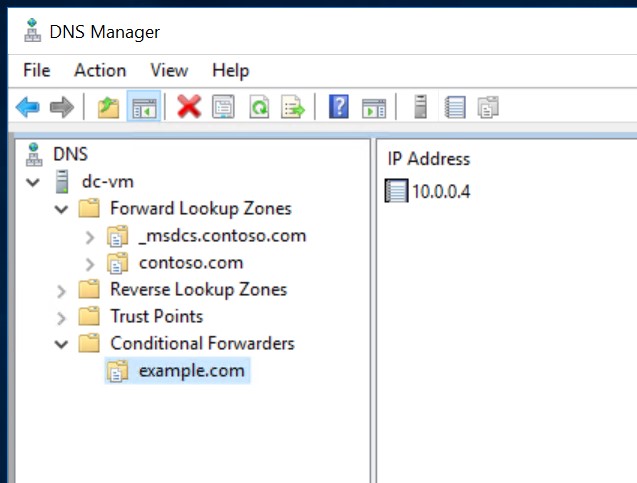Screen dimensions: 637x483
Task: Click the 10.0.0.4 record icon
Action: pos(396,191)
